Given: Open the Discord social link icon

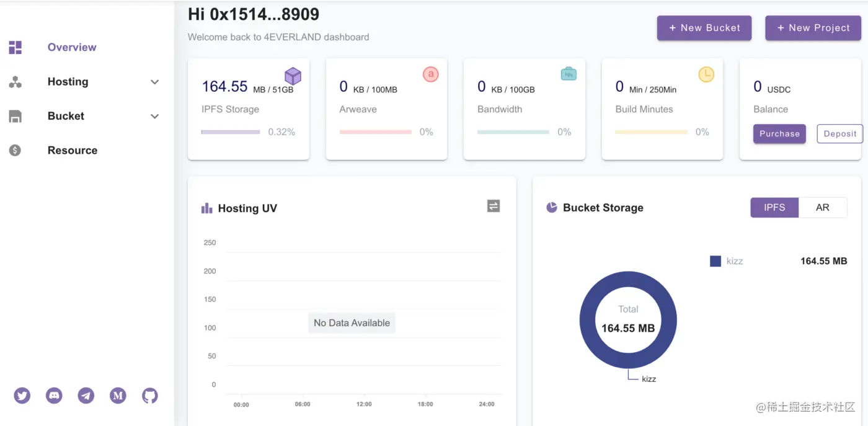Looking at the screenshot, I should coord(55,396).
